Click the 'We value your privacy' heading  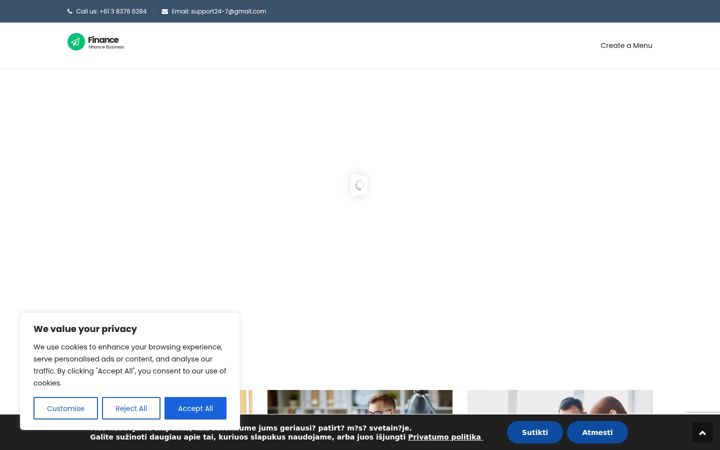tap(85, 329)
